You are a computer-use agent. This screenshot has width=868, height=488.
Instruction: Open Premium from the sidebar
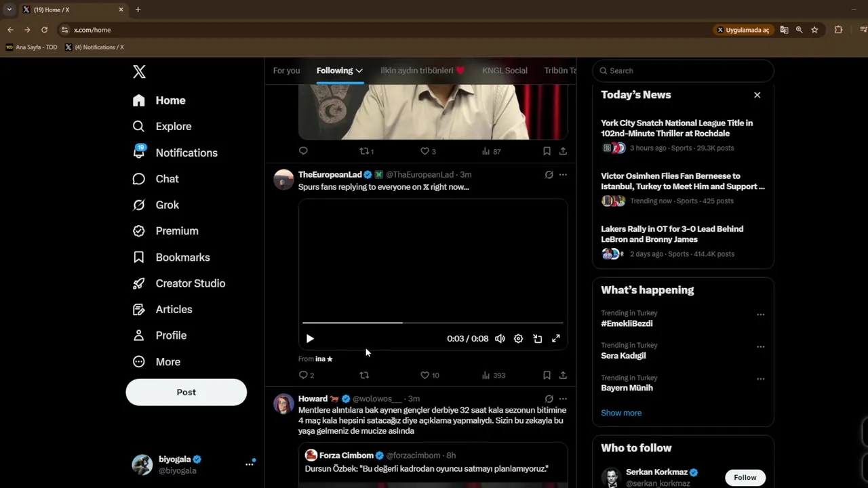(165, 231)
